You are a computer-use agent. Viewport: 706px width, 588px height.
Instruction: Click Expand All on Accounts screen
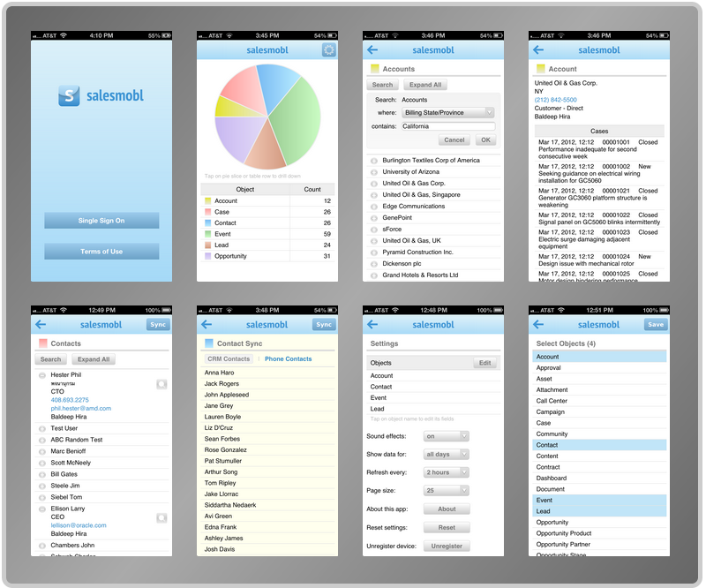(x=425, y=85)
